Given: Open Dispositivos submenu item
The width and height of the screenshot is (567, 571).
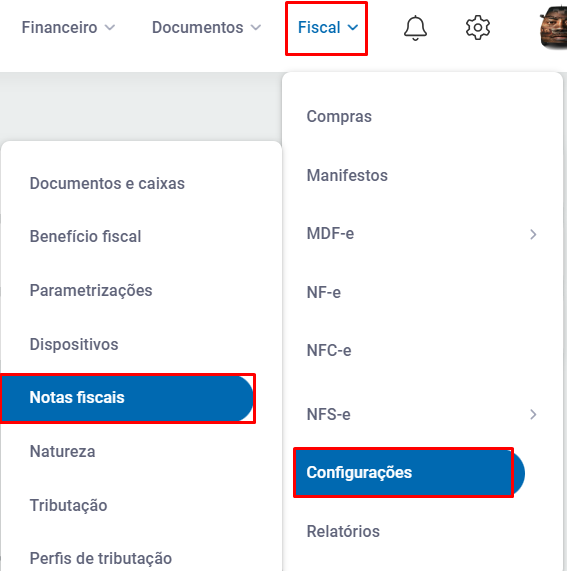Looking at the screenshot, I should click(x=141, y=344).
